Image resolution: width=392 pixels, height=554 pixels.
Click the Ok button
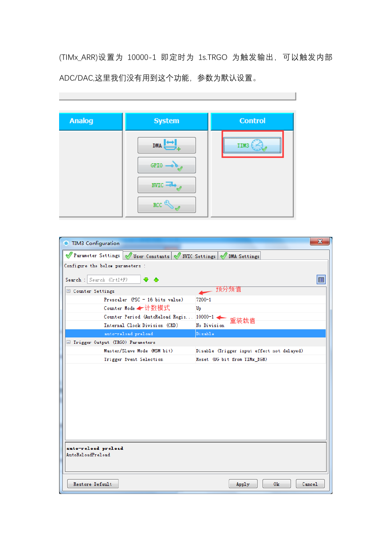click(x=277, y=484)
